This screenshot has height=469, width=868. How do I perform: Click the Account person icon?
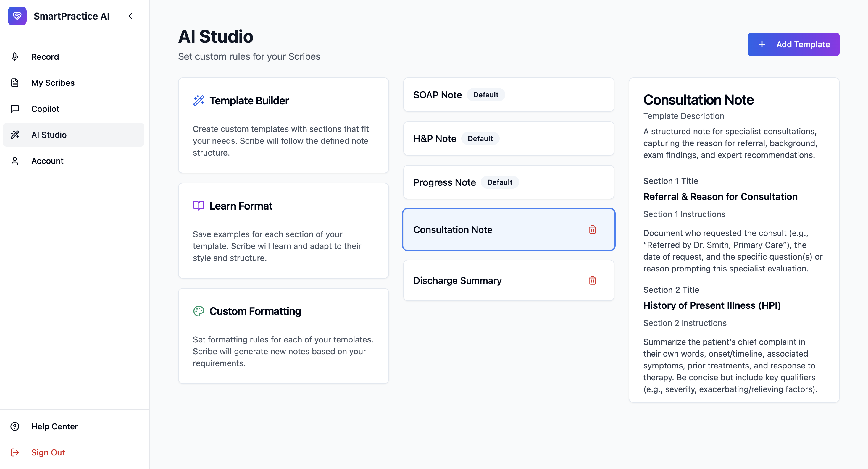[x=15, y=161]
